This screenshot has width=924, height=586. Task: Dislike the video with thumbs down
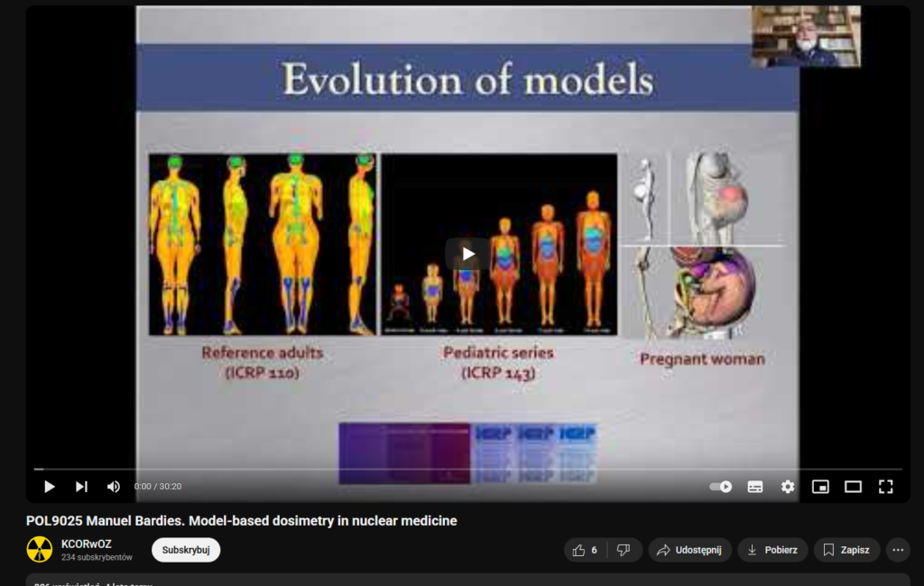click(624, 550)
